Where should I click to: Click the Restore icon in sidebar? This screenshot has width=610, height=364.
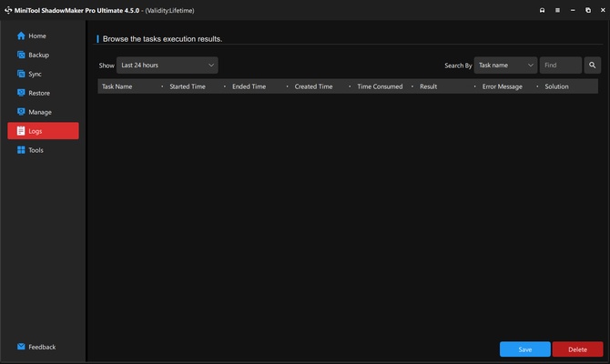(x=21, y=93)
